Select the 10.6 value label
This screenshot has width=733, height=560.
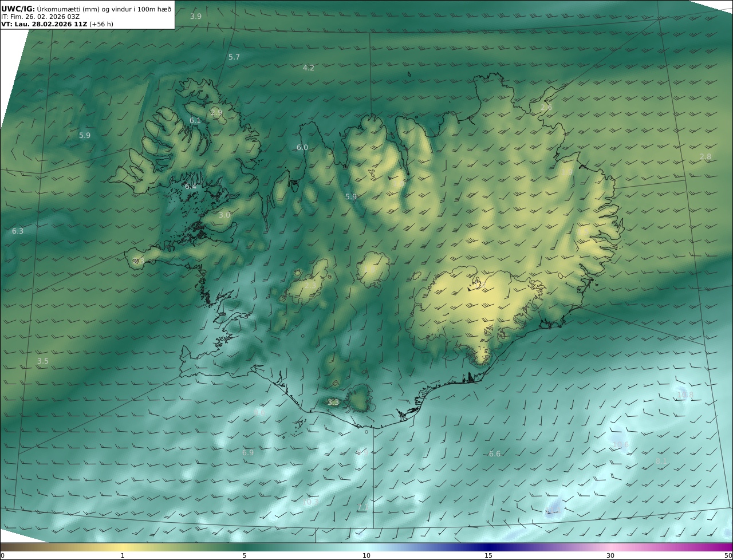pyautogui.click(x=621, y=445)
